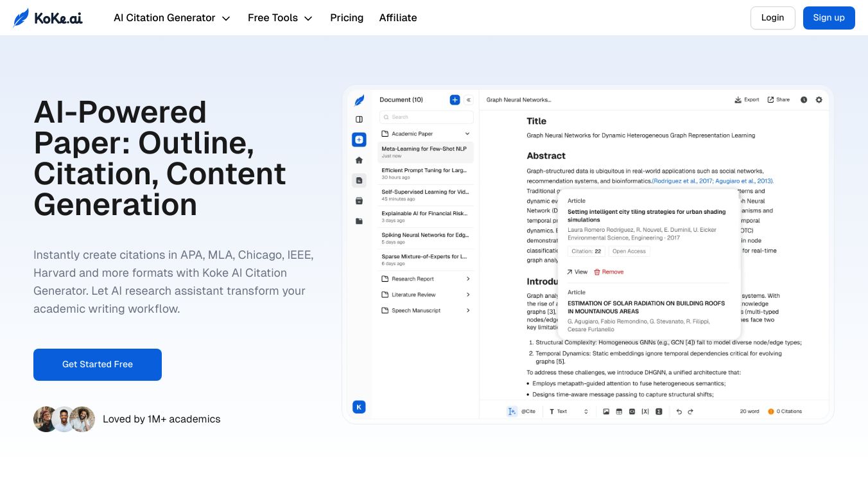The height and width of the screenshot is (488, 868).
Task: Click the feather logo in app sidebar
Action: [360, 100]
